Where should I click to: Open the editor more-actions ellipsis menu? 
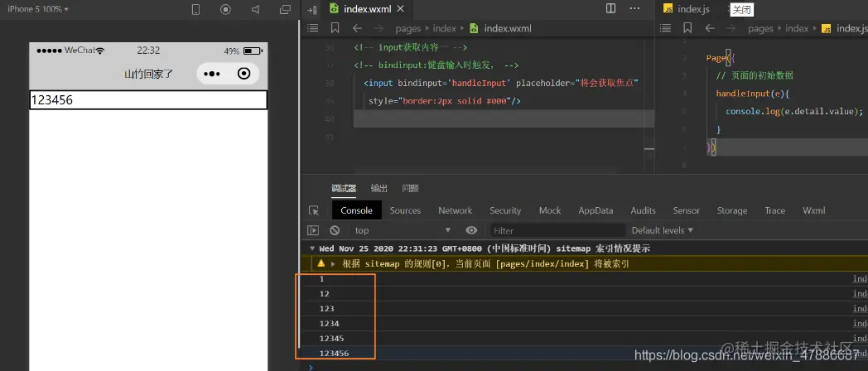tap(635, 8)
